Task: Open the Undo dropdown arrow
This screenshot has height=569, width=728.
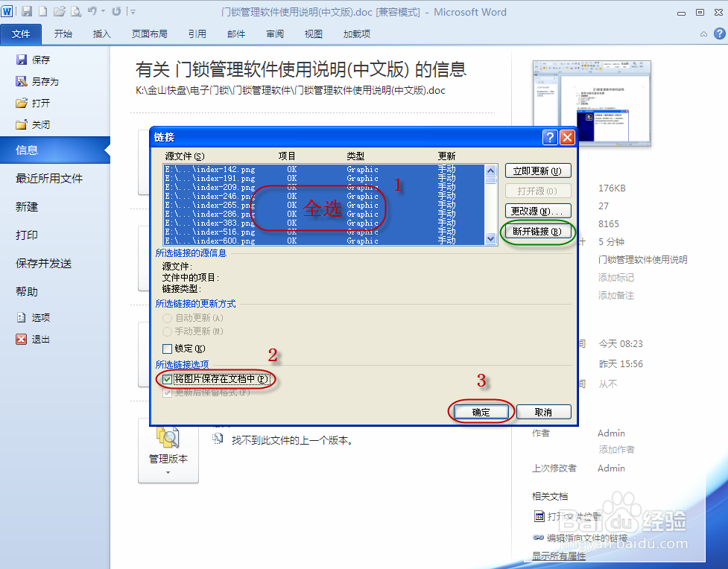Action: point(103,10)
